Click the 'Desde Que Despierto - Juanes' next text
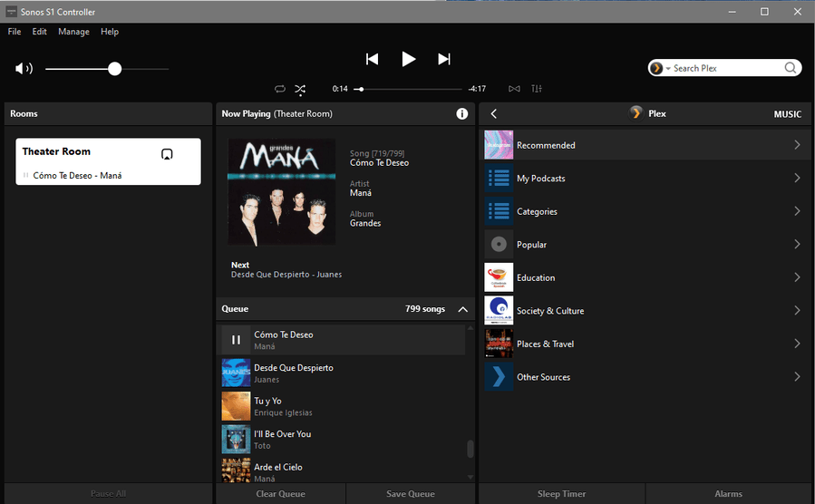Image resolution: width=815 pixels, height=504 pixels. coord(286,275)
